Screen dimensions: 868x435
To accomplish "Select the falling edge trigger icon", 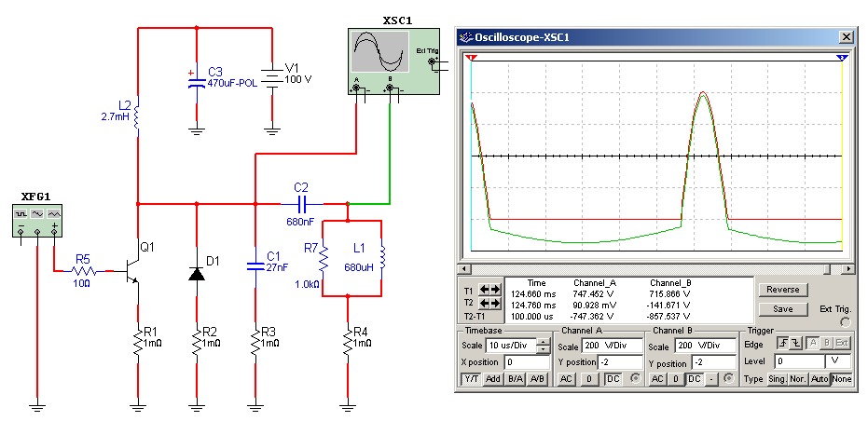I will tap(795, 345).
